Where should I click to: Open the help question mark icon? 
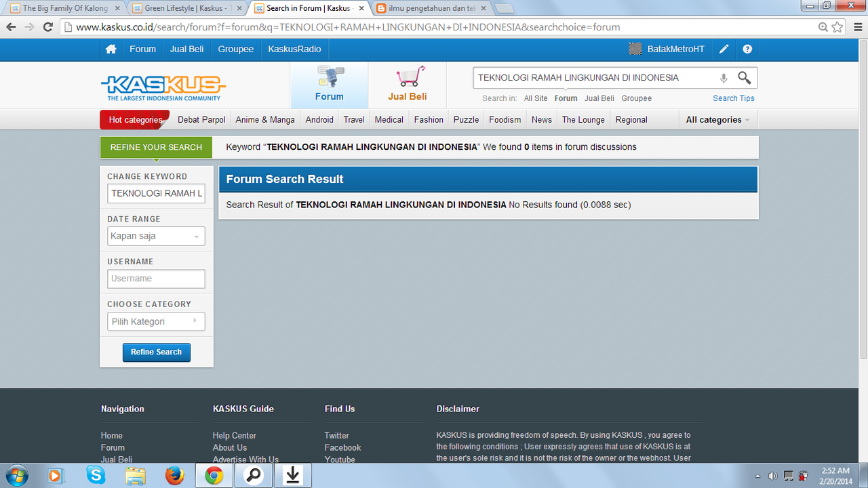pyautogui.click(x=747, y=49)
